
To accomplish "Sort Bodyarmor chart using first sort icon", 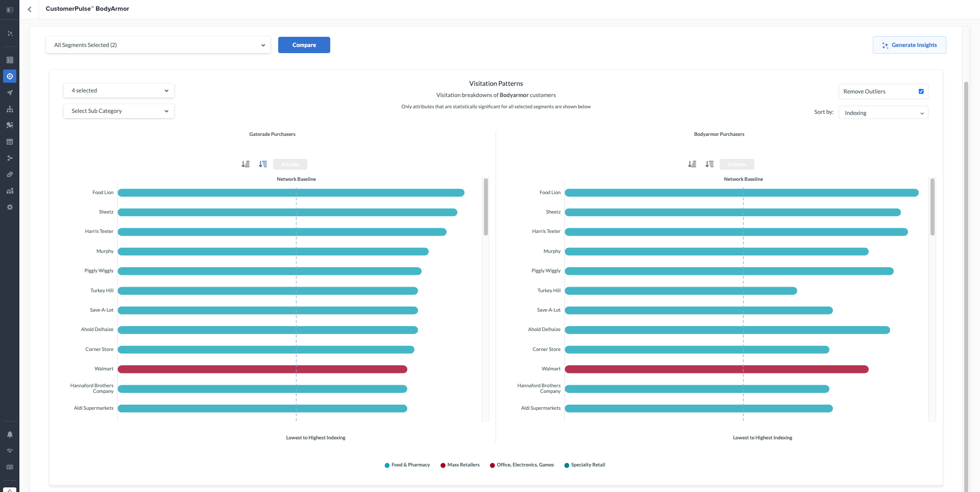I will (x=692, y=164).
